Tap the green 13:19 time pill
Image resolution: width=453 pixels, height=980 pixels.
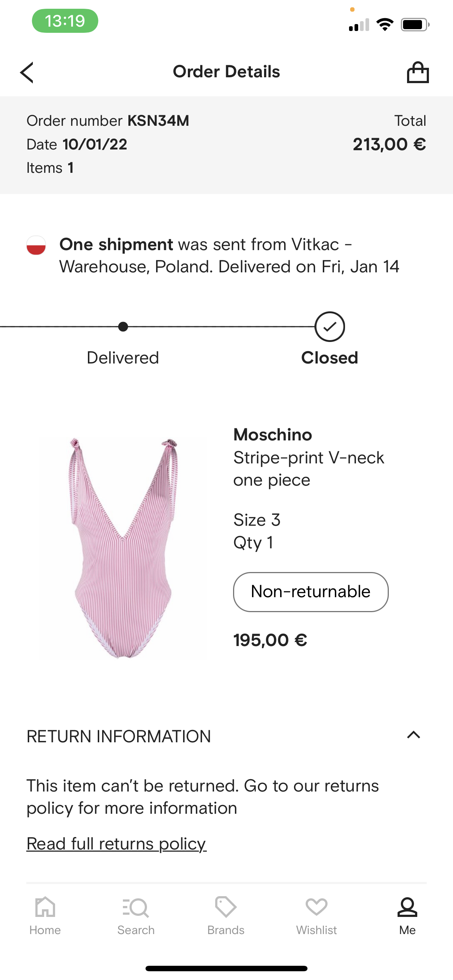coord(65,21)
